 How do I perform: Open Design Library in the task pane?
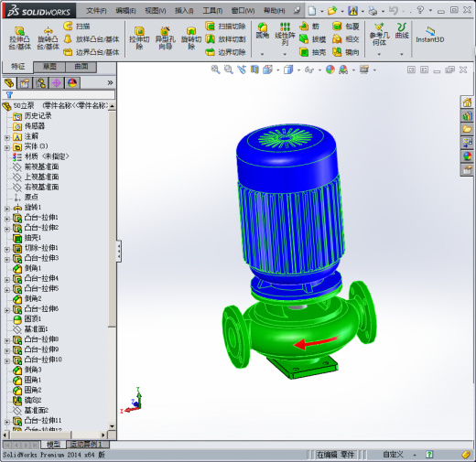[x=467, y=115]
